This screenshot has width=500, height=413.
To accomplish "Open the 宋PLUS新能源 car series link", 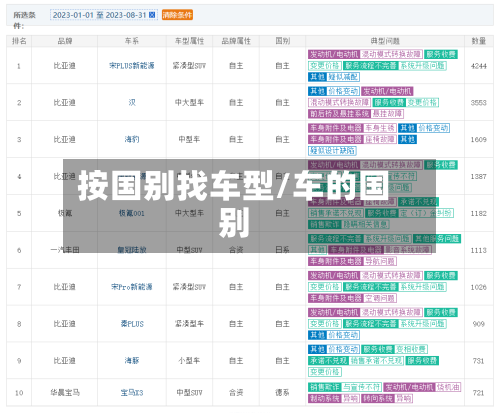I will click(x=132, y=66).
